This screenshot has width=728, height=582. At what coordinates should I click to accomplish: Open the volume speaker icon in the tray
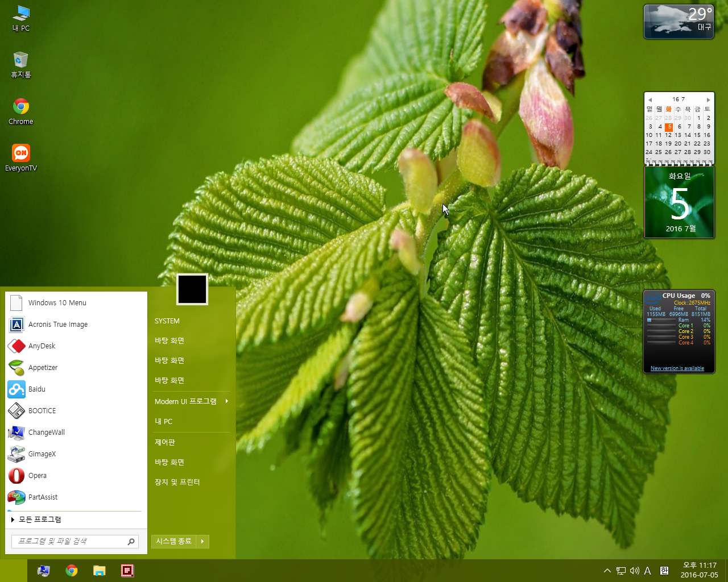635,571
